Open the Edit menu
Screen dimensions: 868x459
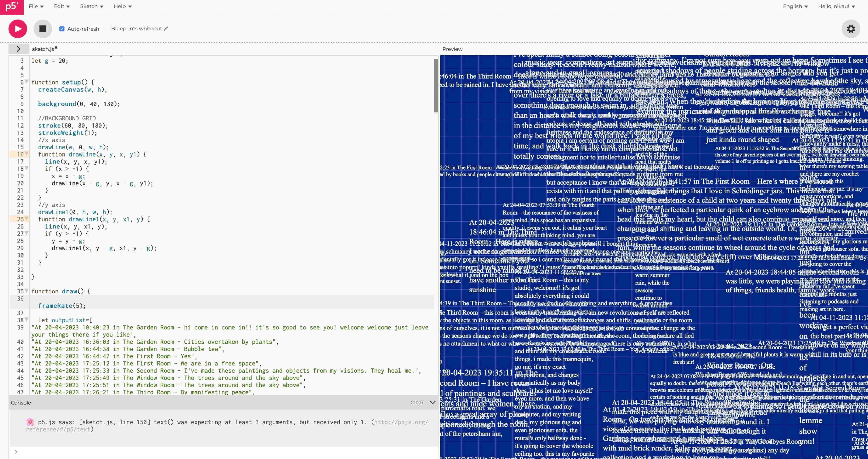pyautogui.click(x=62, y=6)
